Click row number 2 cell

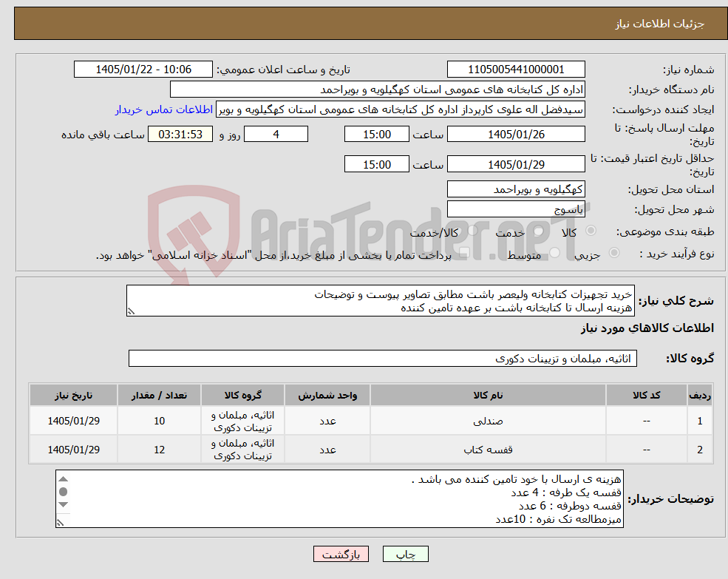coord(700,450)
